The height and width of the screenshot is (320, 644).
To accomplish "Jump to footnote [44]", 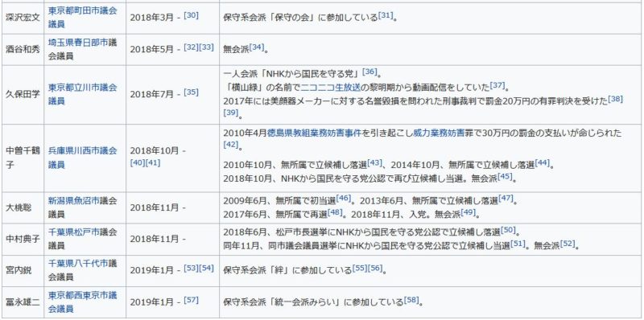I will [x=542, y=162].
